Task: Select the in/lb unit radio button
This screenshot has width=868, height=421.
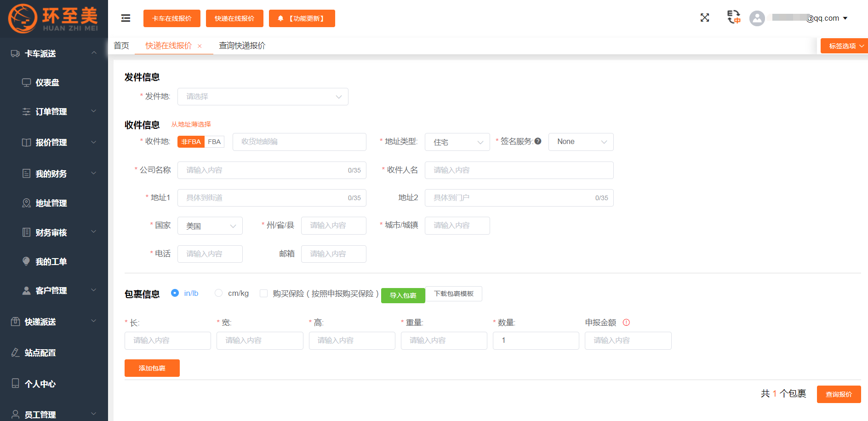Action: [x=175, y=293]
